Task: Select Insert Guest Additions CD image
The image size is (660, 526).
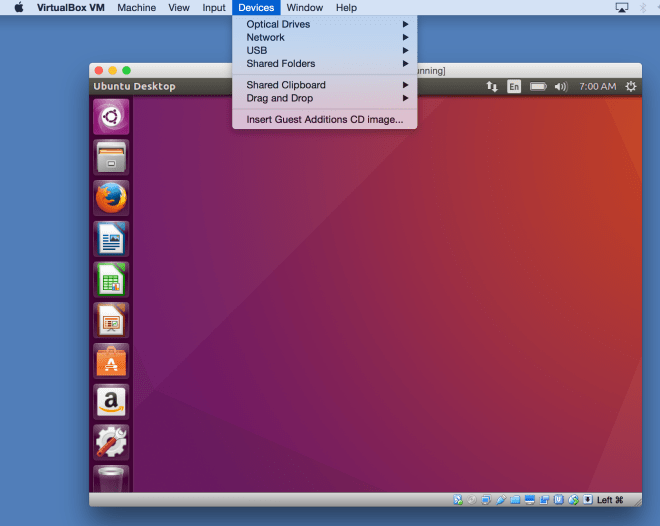Action: coord(324,120)
